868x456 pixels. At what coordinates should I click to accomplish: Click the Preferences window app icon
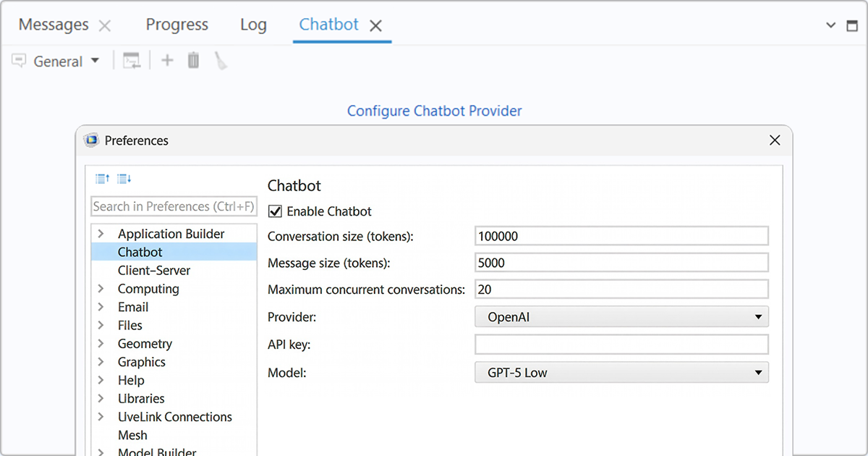(x=91, y=140)
